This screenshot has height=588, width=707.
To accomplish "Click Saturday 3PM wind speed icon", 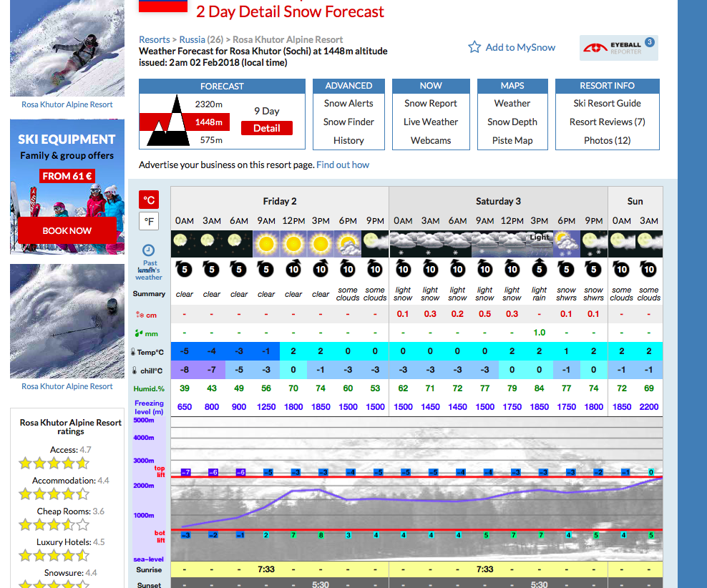I will pyautogui.click(x=540, y=268).
